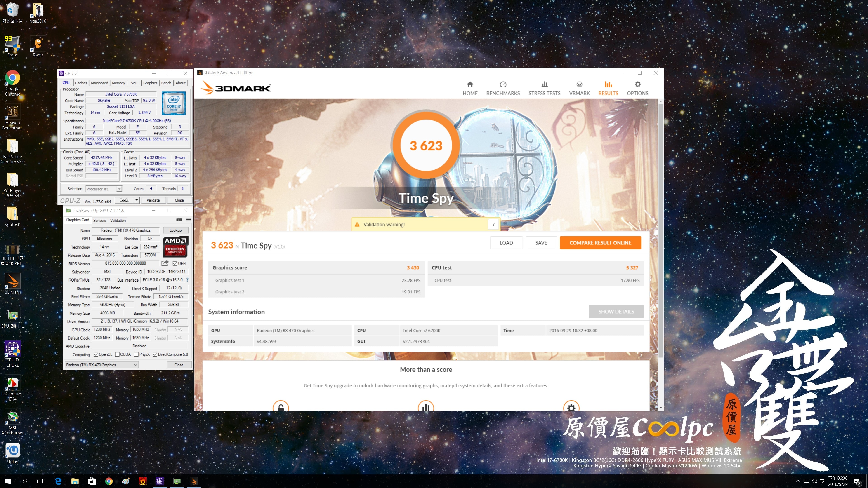Go to 3DMark HOME page
Screen dimensions: 868x488
click(470, 89)
